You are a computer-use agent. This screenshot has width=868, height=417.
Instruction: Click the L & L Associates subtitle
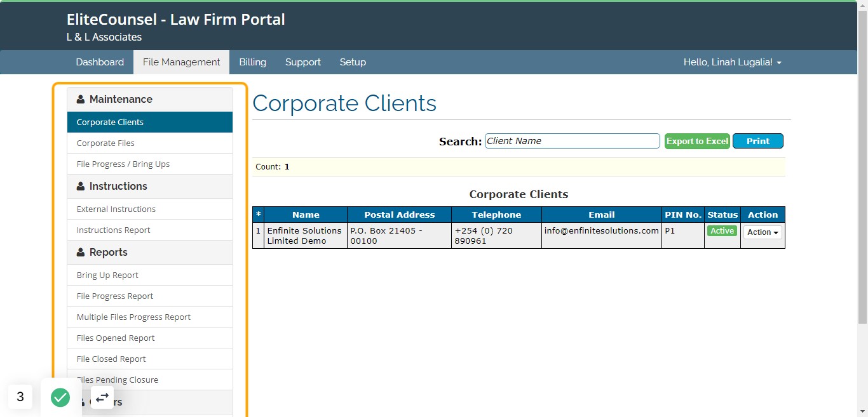coord(104,37)
